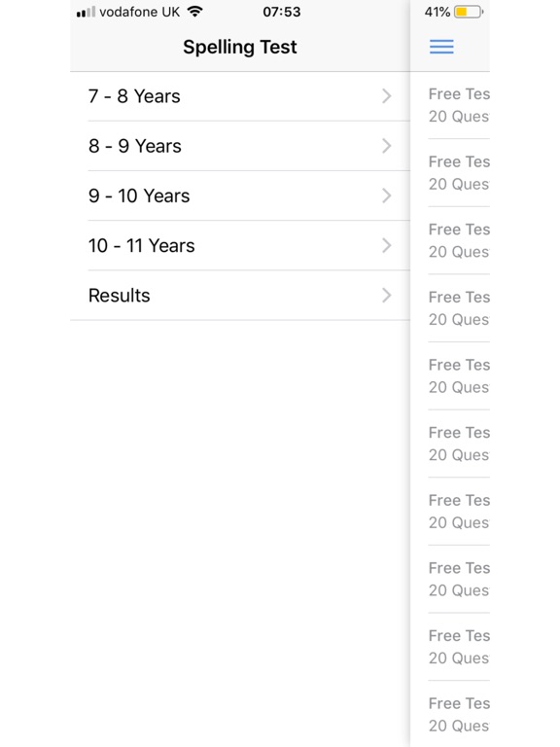Screen dimensions: 560x747
Task: Open the 7 - 8 Years category
Action: pyautogui.click(x=240, y=96)
